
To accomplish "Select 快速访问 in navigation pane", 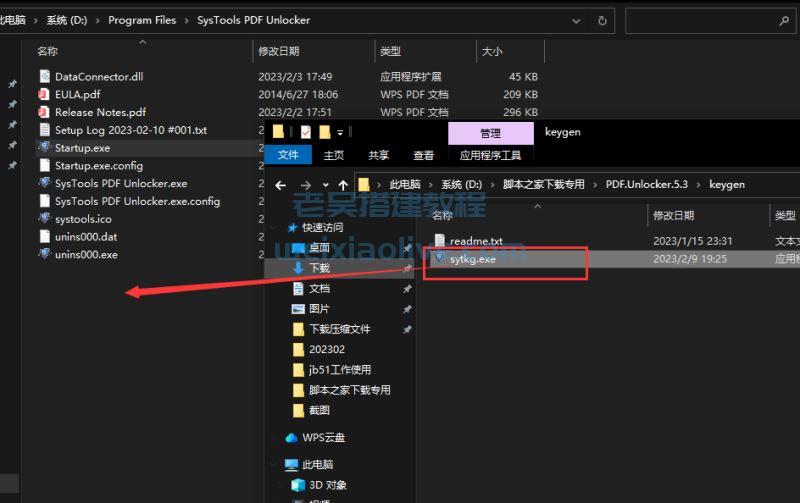I will [315, 228].
